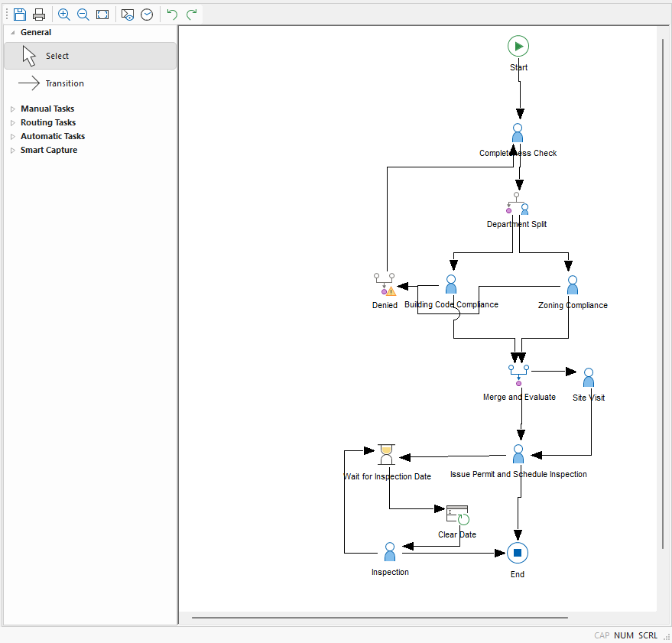This screenshot has height=643, width=672.
Task: Select the Denied node icon
Action: (x=385, y=284)
